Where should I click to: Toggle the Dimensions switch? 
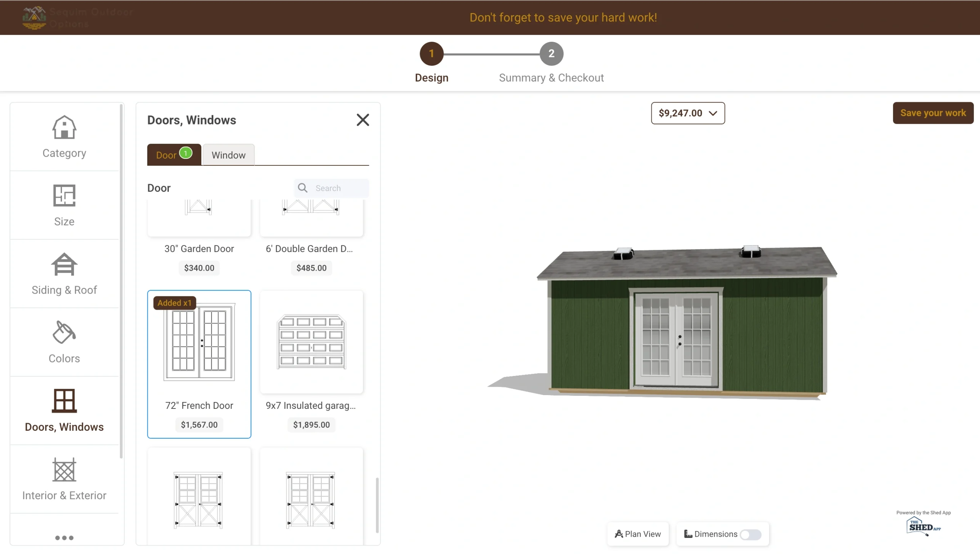[750, 534]
